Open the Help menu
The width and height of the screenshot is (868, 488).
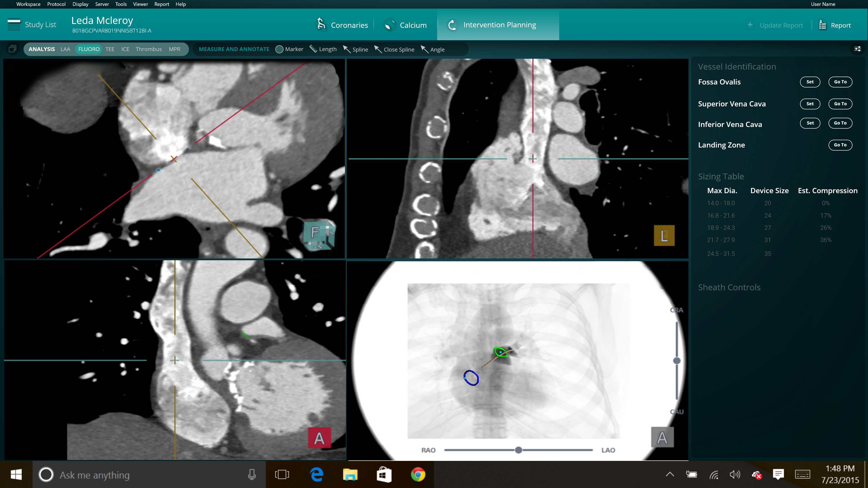181,4
